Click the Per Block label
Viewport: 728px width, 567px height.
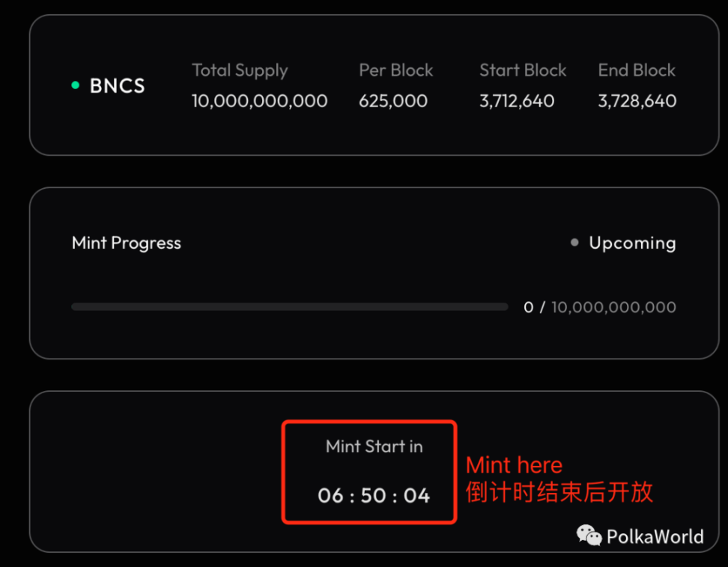click(x=395, y=70)
